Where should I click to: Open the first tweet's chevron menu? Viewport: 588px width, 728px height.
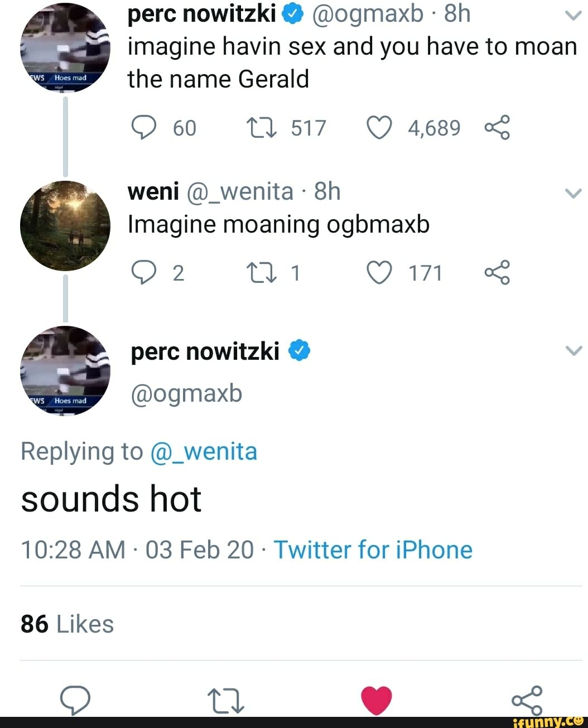point(573,16)
